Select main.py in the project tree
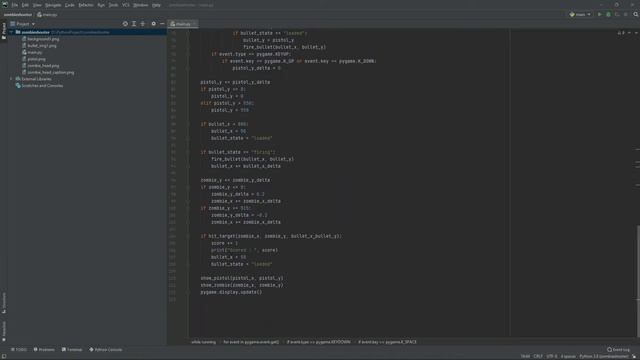 34,53
